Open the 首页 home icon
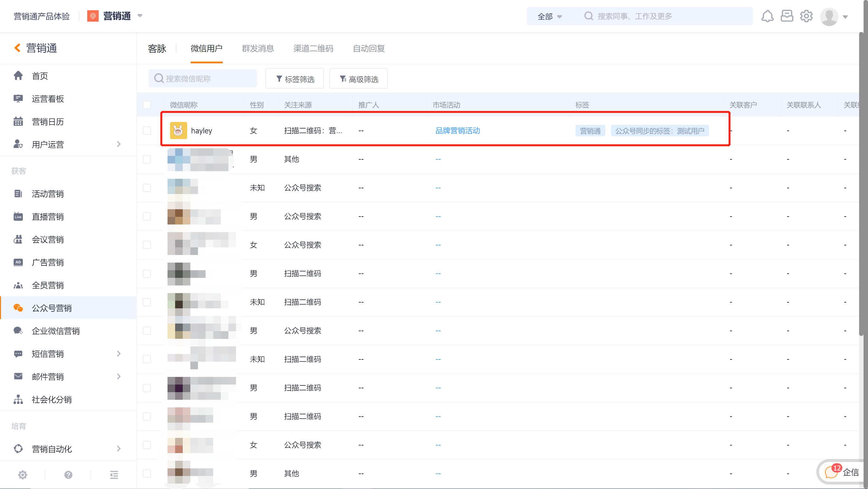The image size is (868, 489). 18,76
